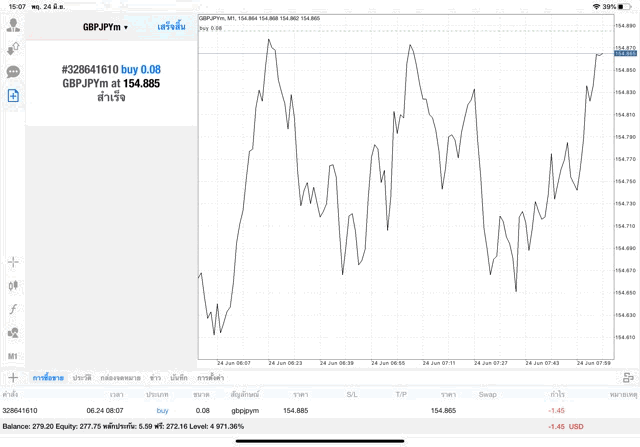
Task: Open the chat messages icon
Action: 13,72
